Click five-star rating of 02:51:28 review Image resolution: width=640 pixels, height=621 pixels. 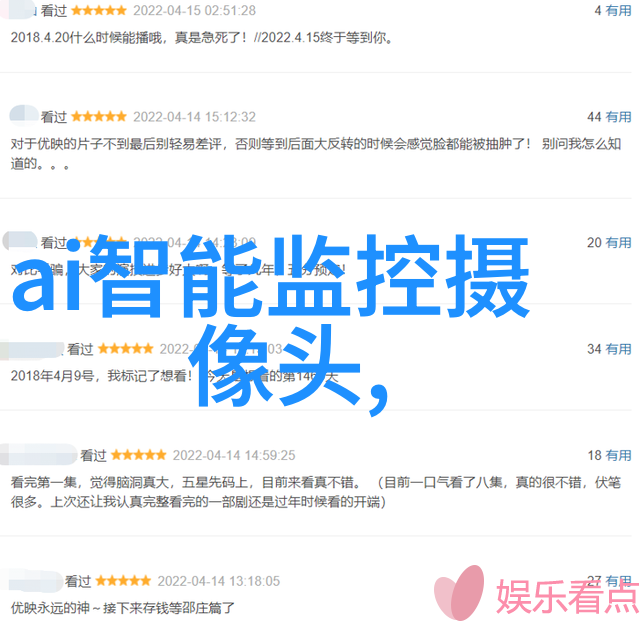click(x=99, y=11)
